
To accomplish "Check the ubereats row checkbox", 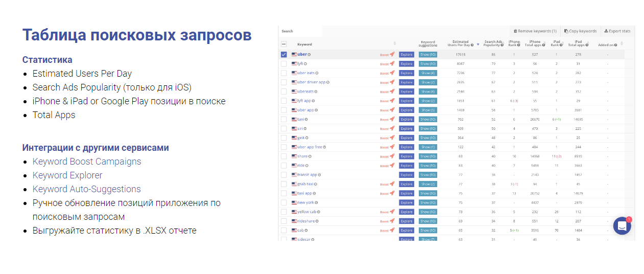I will click(284, 92).
